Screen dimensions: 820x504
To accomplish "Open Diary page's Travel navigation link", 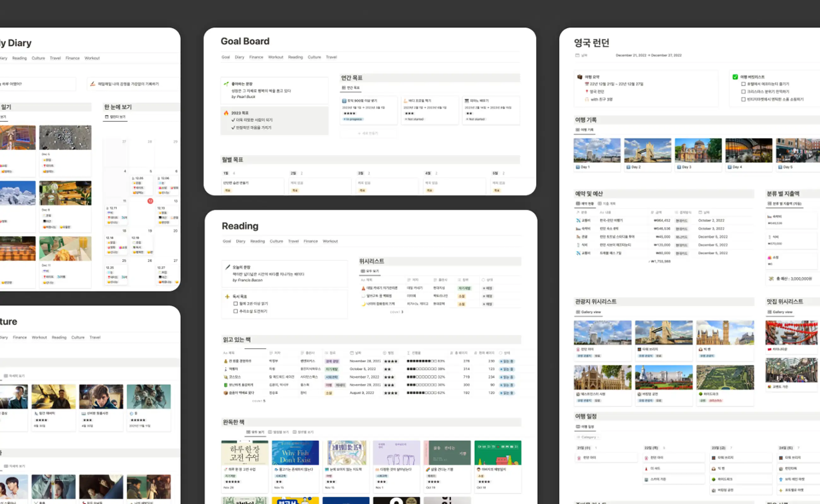I will (x=55, y=58).
